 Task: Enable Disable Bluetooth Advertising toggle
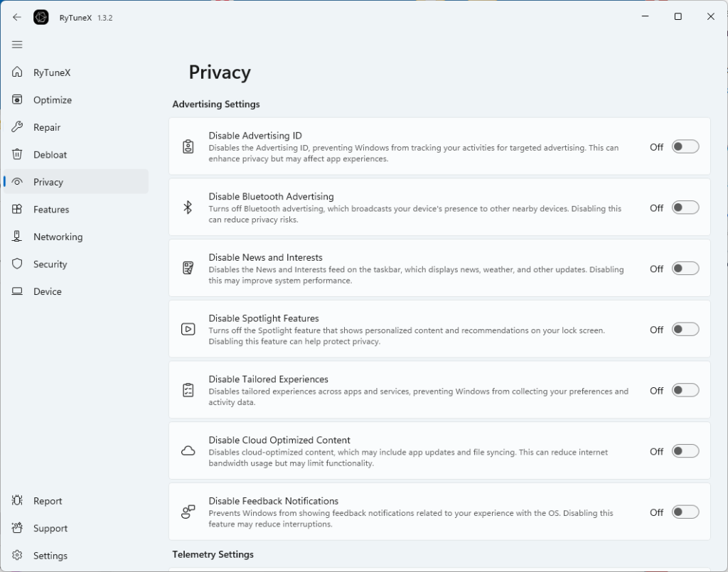[685, 207]
